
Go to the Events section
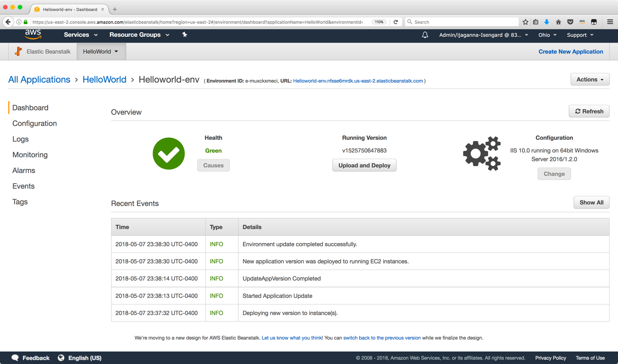pos(24,186)
